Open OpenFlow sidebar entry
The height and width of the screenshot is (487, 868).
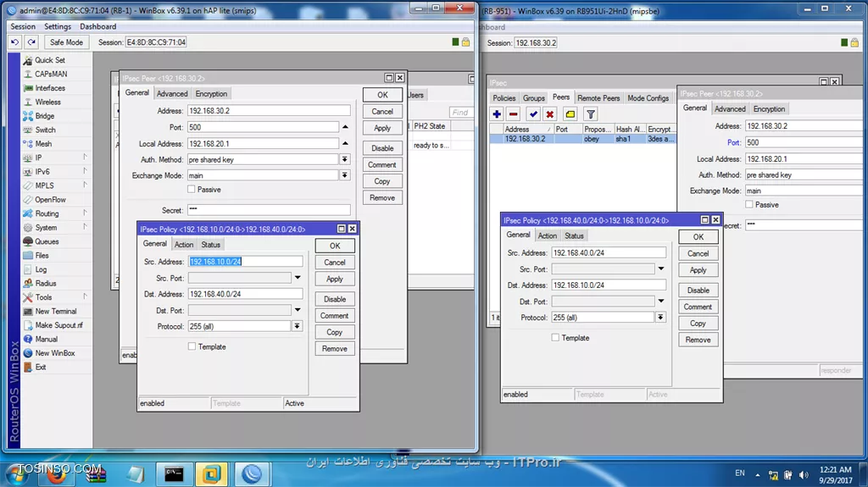tap(50, 199)
